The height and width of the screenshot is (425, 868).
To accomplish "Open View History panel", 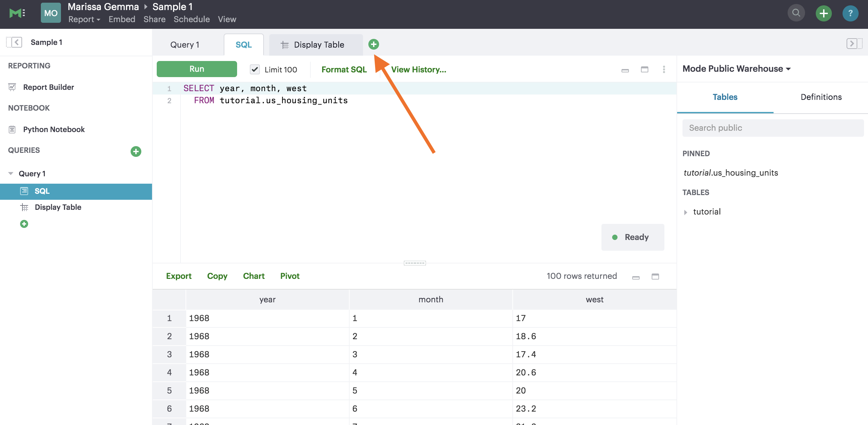I will click(419, 69).
